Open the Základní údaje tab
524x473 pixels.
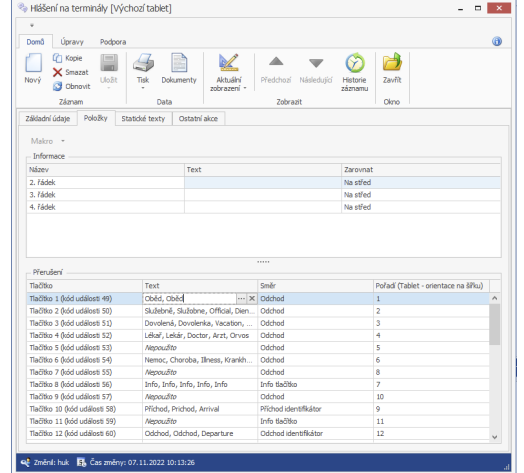pyautogui.click(x=48, y=119)
